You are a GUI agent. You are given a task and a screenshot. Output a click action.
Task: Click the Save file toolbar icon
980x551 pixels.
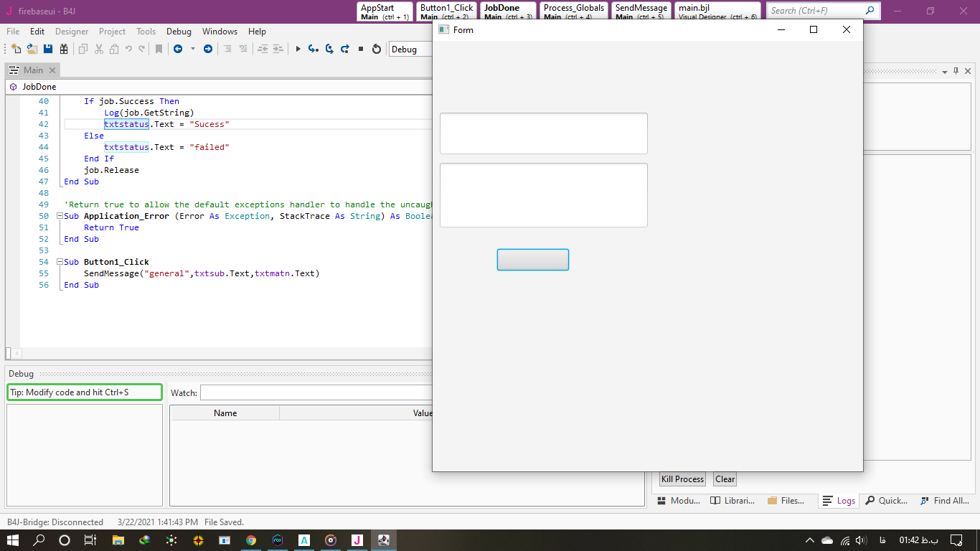[x=48, y=49]
